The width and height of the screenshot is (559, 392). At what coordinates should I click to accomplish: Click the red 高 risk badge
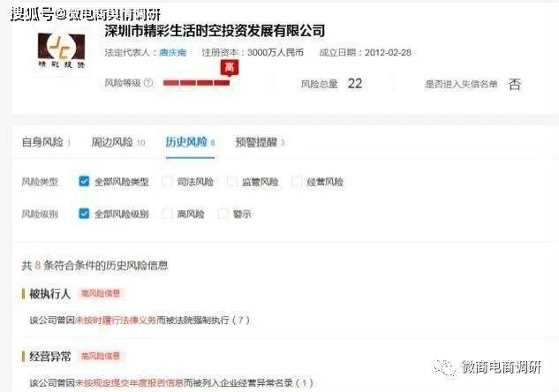pyautogui.click(x=230, y=67)
